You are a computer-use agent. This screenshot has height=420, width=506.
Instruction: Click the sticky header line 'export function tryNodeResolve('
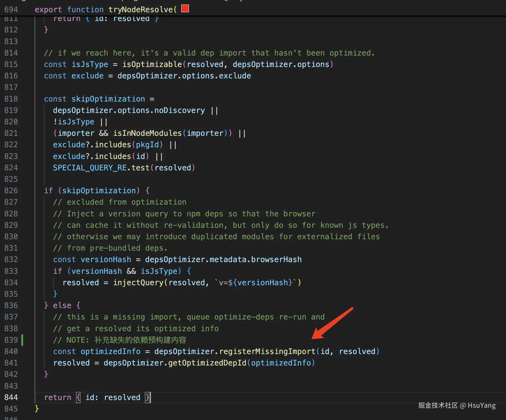tap(106, 10)
